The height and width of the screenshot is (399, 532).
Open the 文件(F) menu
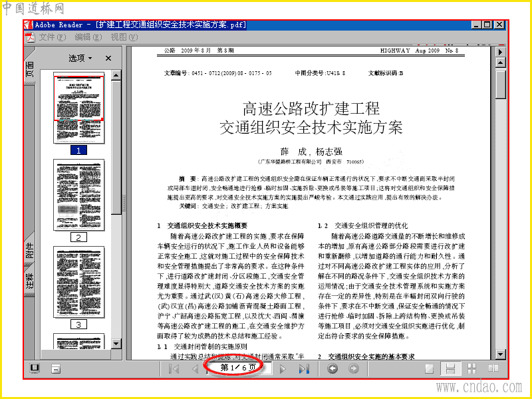click(52, 37)
